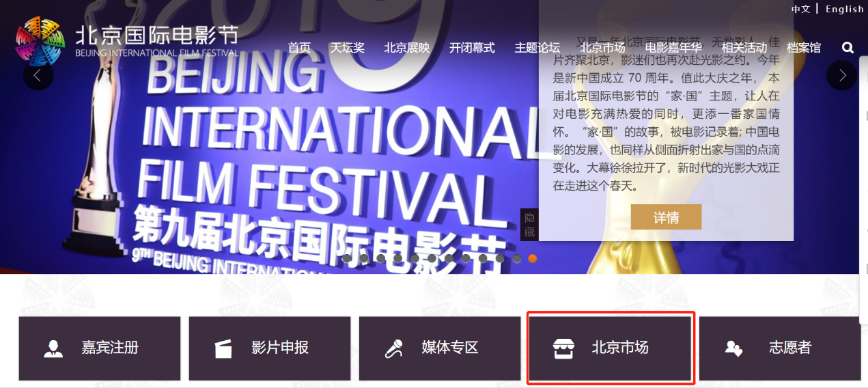This screenshot has height=388, width=868.
Task: Click the person icon on 嘉宾注册
Action: [53, 348]
